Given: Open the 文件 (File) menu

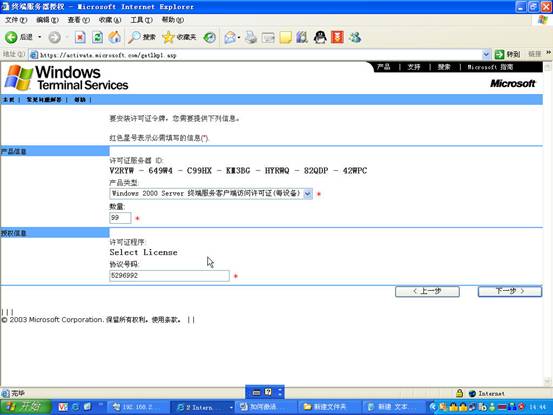Looking at the screenshot, I should pos(16,20).
